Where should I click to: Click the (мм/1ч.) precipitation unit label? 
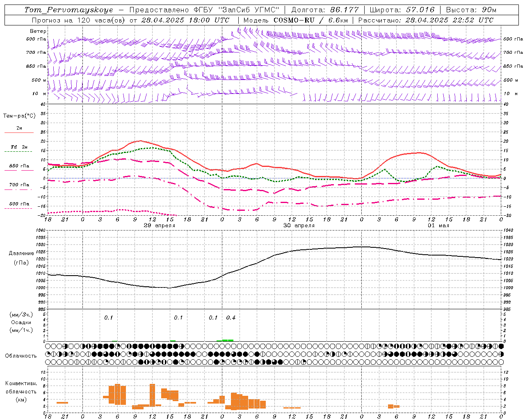click(21, 330)
